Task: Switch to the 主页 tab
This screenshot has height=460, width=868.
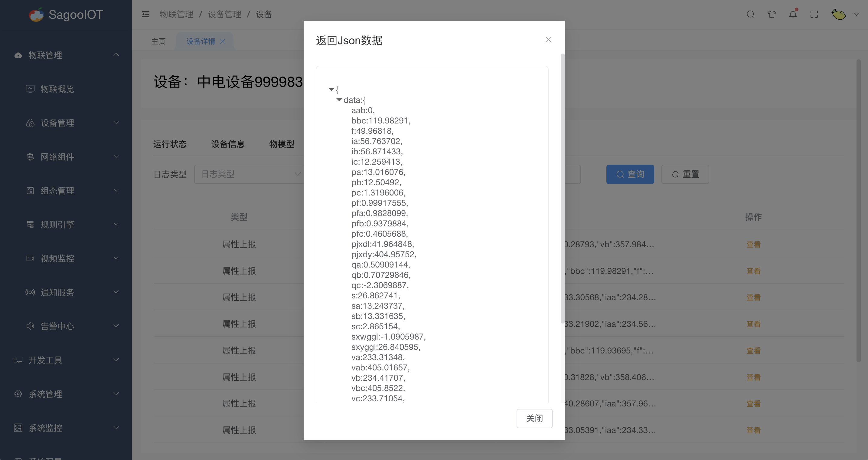Action: [x=158, y=41]
